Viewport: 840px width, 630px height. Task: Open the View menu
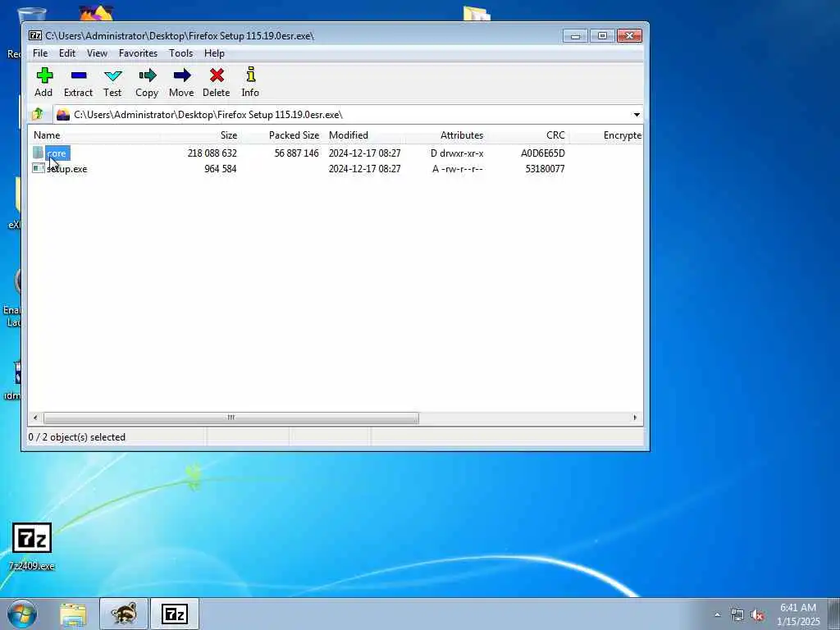click(97, 53)
